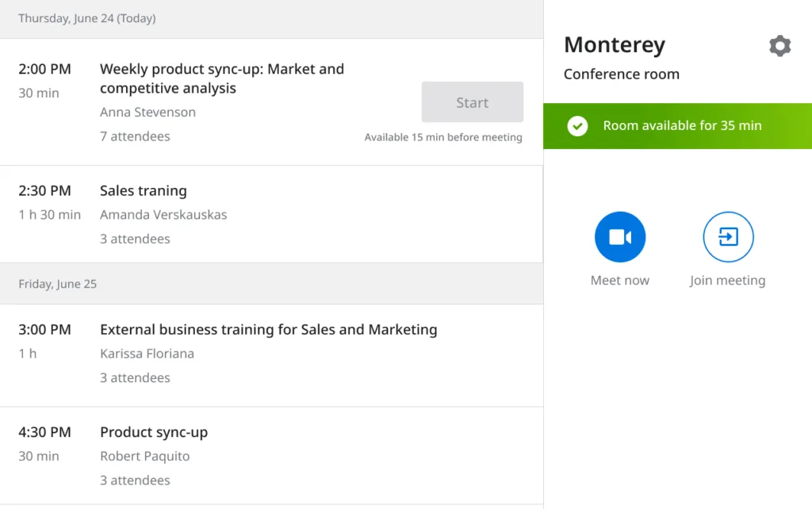812x509 pixels.
Task: Open the Sales traning meeting entry
Action: pos(271,214)
